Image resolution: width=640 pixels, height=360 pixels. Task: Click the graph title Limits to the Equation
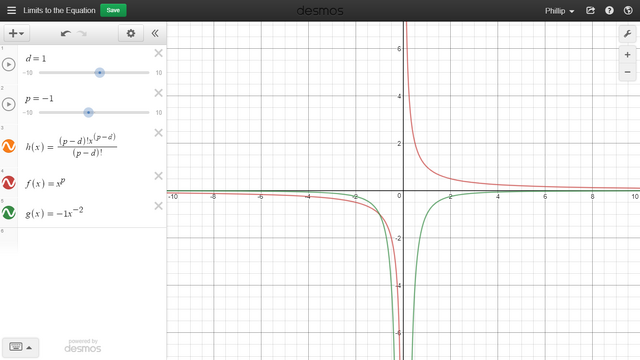pos(59,10)
